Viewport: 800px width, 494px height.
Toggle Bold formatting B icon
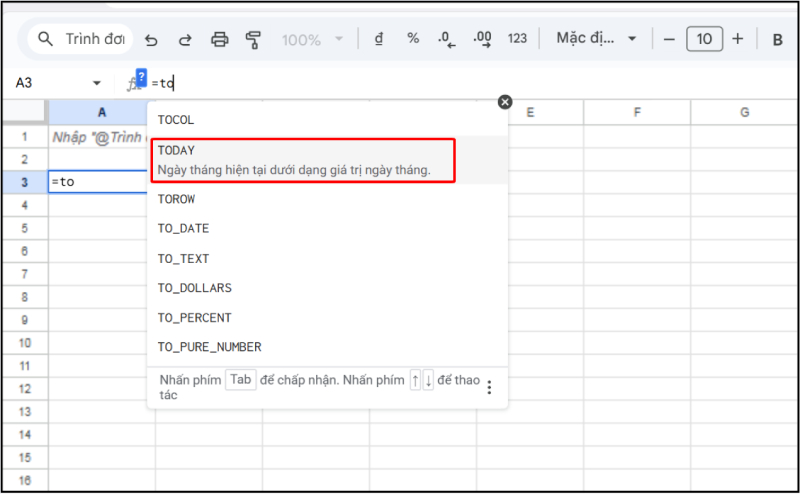click(777, 40)
